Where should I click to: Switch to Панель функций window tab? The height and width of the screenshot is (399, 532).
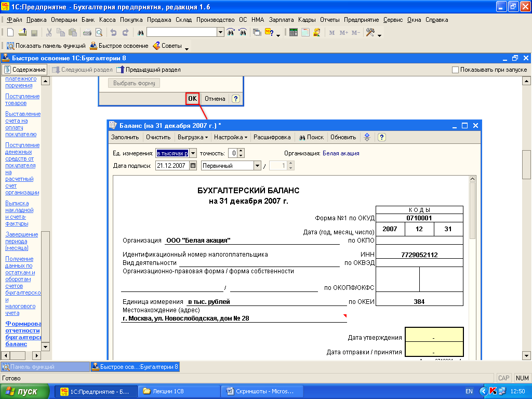pyautogui.click(x=45, y=367)
